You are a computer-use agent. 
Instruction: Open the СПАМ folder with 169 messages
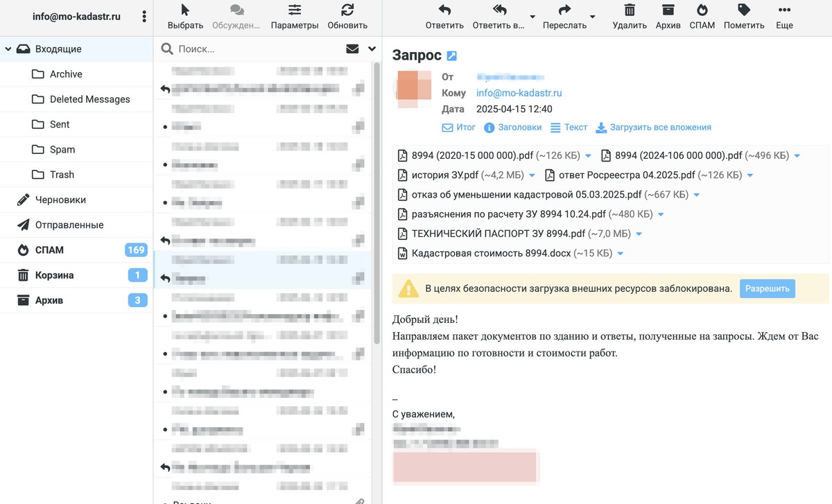point(76,250)
